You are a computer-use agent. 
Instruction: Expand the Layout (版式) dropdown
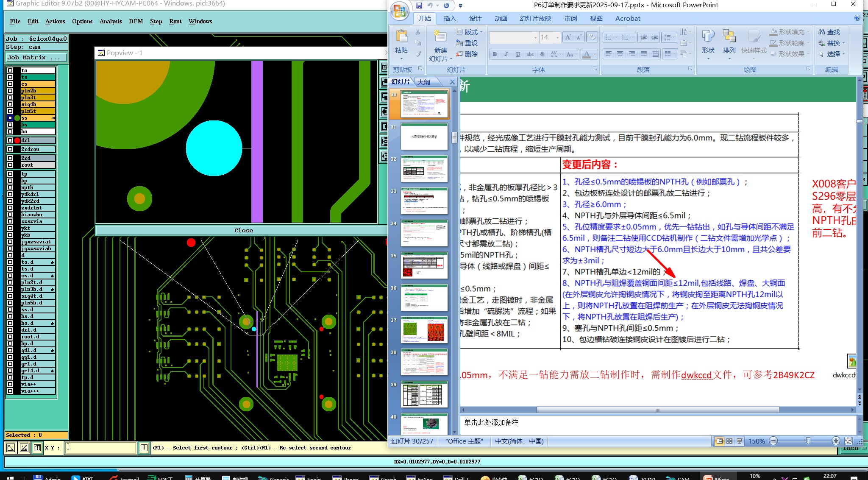(x=481, y=32)
